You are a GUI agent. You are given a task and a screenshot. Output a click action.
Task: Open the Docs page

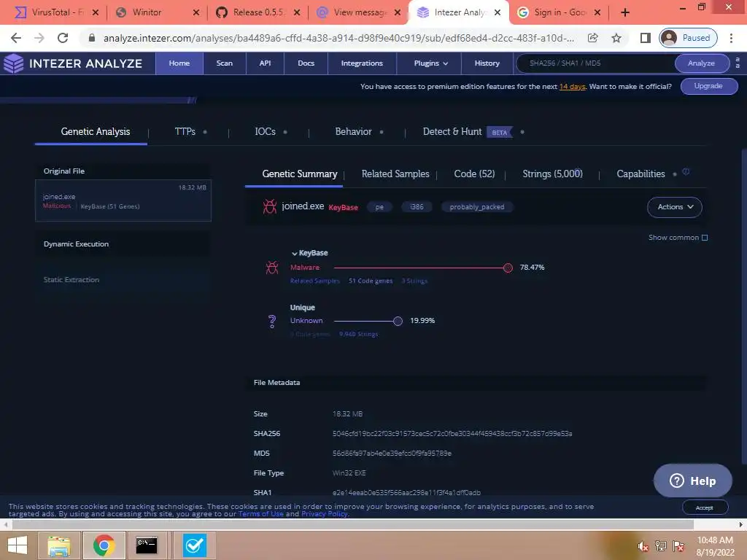pos(306,63)
